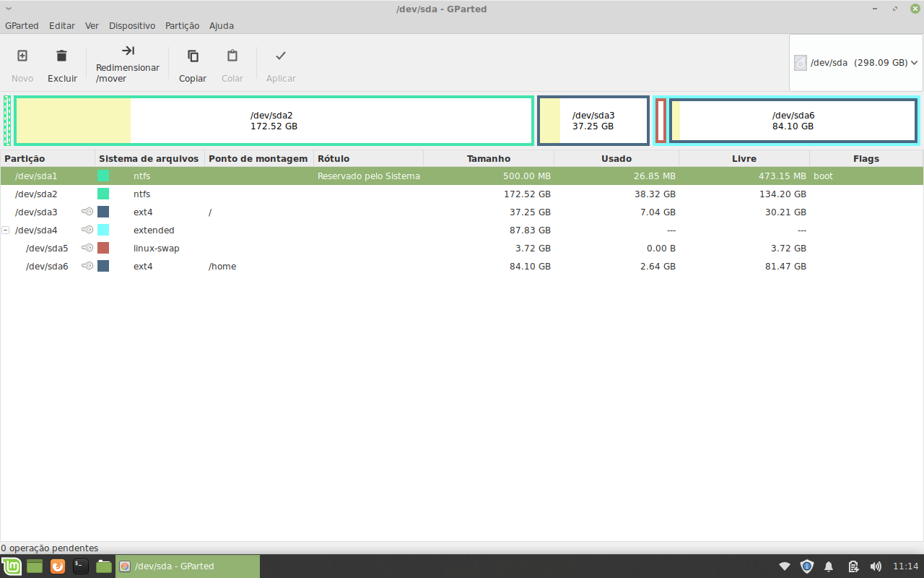Select the /dev/sda6 block in disk map
This screenshot has width=924, height=578.
(x=793, y=121)
